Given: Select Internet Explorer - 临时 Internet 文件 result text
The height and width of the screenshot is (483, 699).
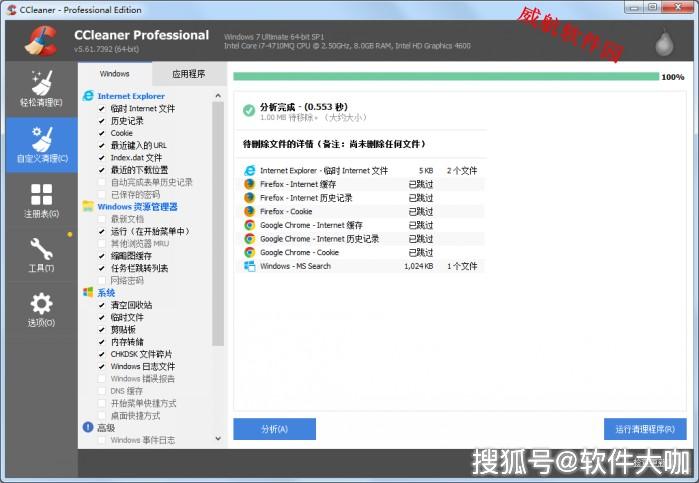Looking at the screenshot, I should (324, 170).
